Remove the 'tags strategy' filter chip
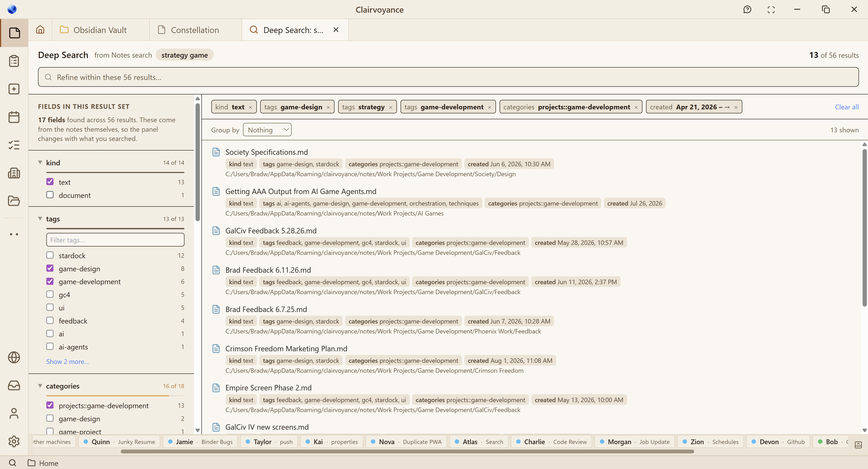The width and height of the screenshot is (868, 469). 391,107
